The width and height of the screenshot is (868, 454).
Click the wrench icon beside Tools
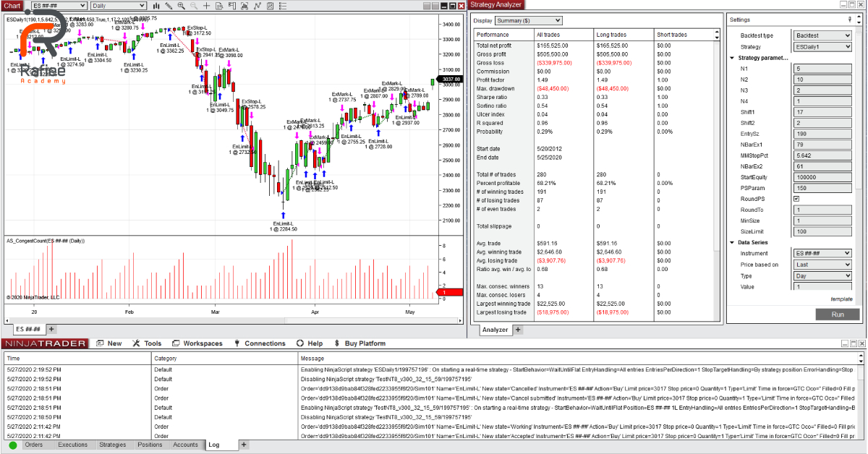(x=137, y=343)
